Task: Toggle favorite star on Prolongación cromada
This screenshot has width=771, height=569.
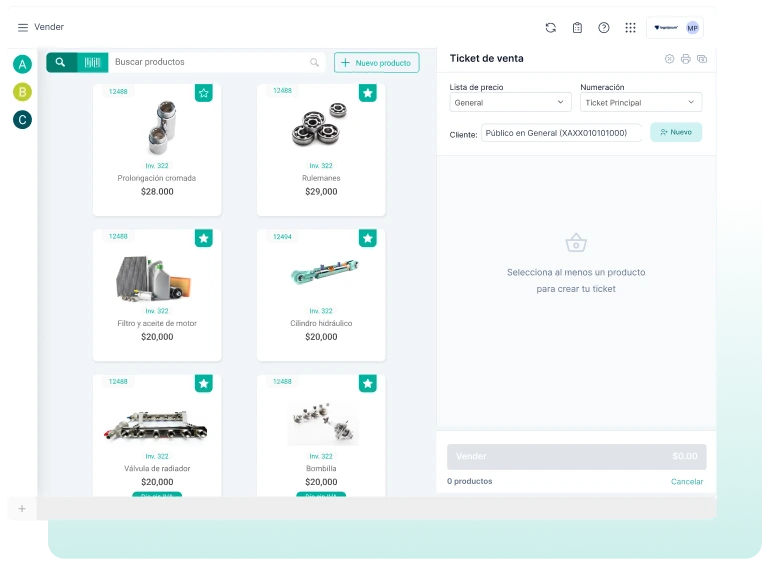Action: point(204,93)
